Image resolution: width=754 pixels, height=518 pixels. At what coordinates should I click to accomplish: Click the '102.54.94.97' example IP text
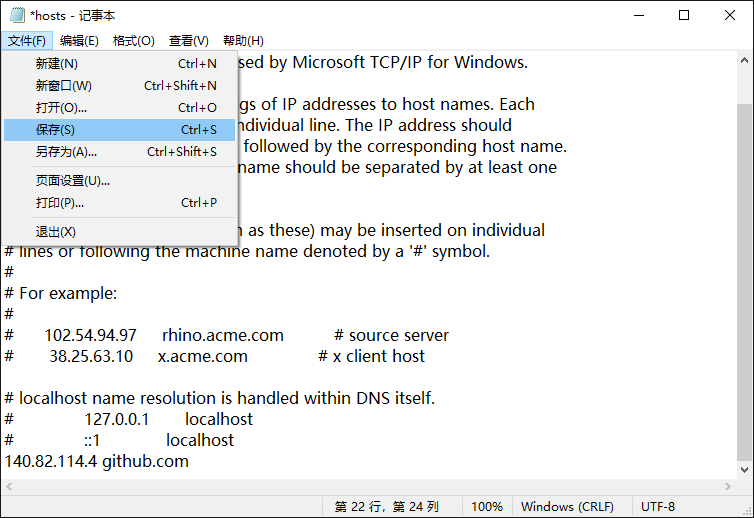pyautogui.click(x=90, y=335)
